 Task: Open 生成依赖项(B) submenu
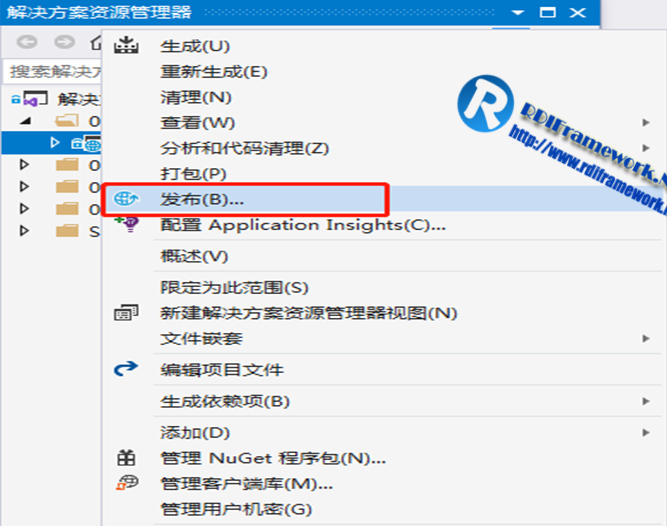click(225, 401)
